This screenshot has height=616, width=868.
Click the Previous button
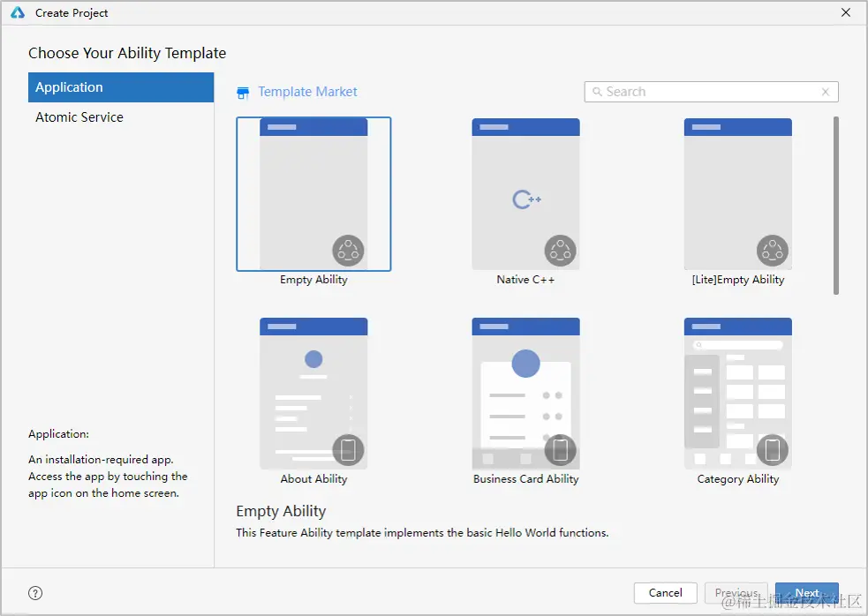coord(736,593)
